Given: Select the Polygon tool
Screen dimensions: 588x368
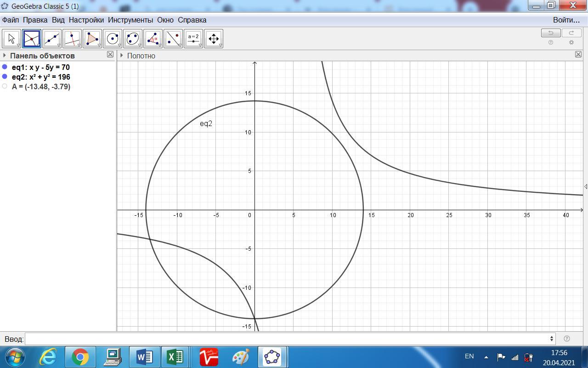Looking at the screenshot, I should point(92,39).
